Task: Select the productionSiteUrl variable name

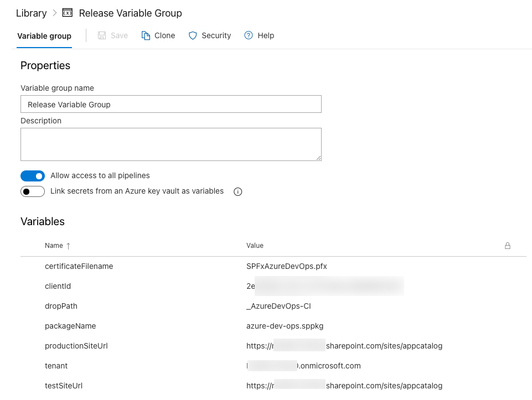Action: tap(76, 346)
